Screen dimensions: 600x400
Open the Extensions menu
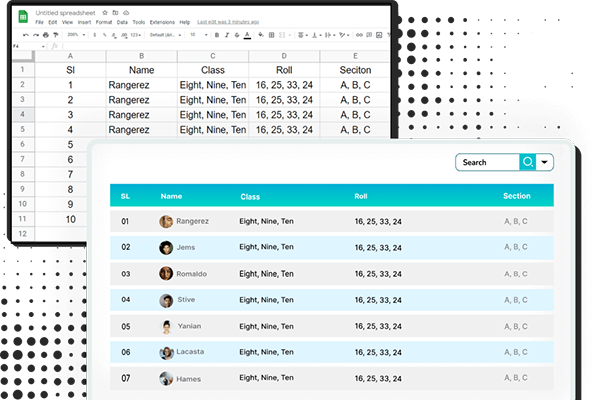coord(164,21)
